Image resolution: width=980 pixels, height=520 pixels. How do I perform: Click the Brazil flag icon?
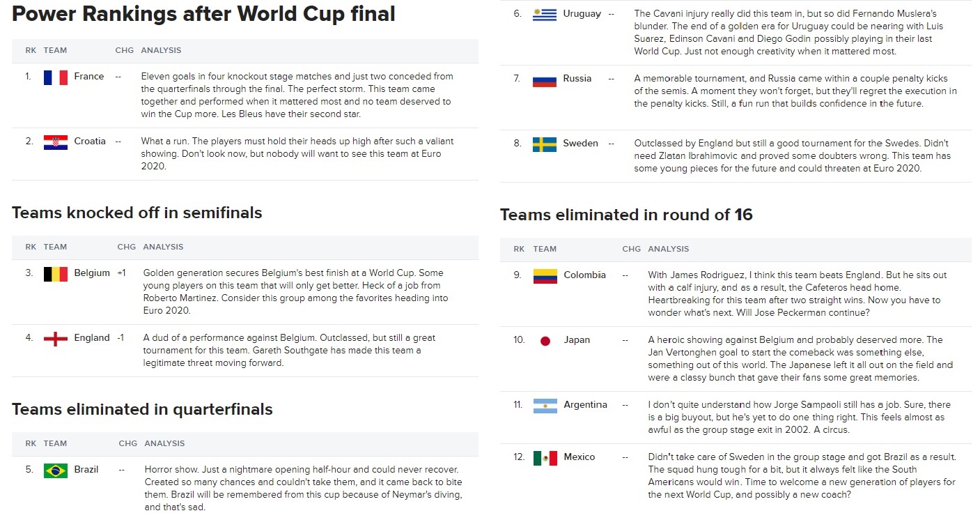(55, 471)
